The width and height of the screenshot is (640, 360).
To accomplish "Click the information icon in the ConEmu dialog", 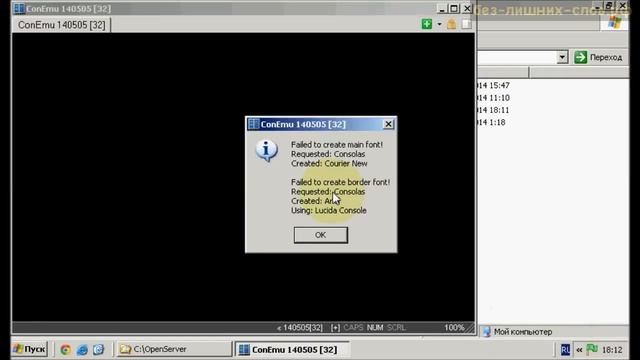I will (267, 151).
